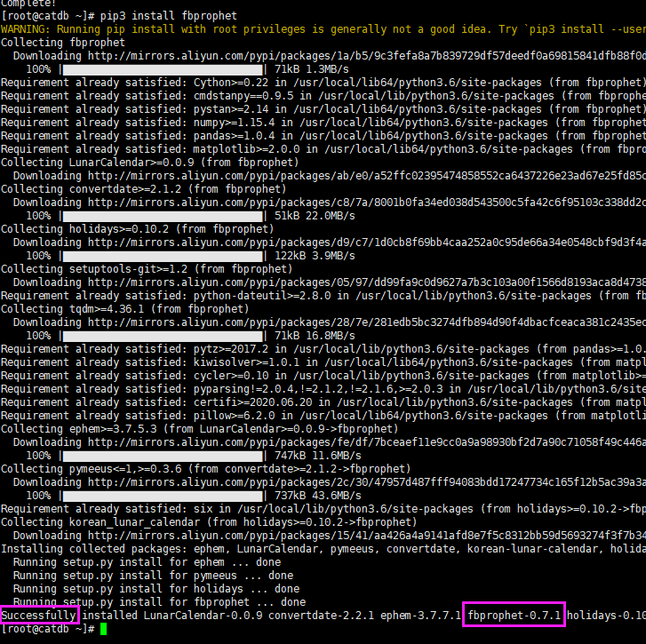Image resolution: width=646 pixels, height=644 pixels.
Task: Click the final '[root@catdb ~]#' prompt
Action: (48, 629)
